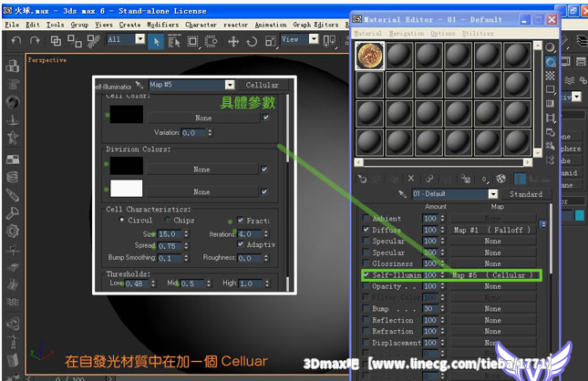Enable the Ambient map checkbox

coord(366,218)
